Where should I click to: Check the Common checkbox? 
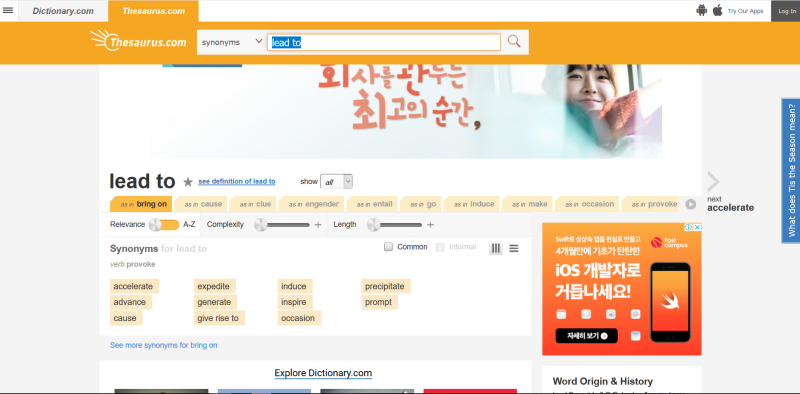[x=389, y=247]
